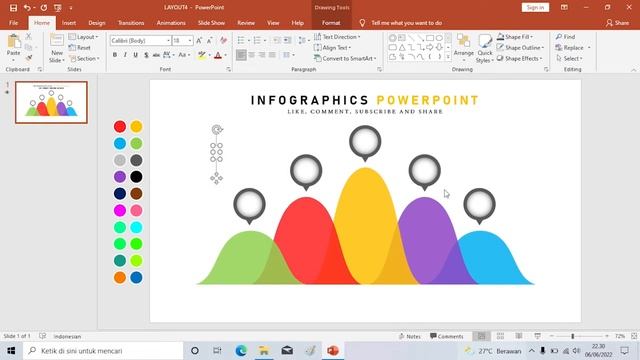Click the Redo/Repeat icon

44,8
